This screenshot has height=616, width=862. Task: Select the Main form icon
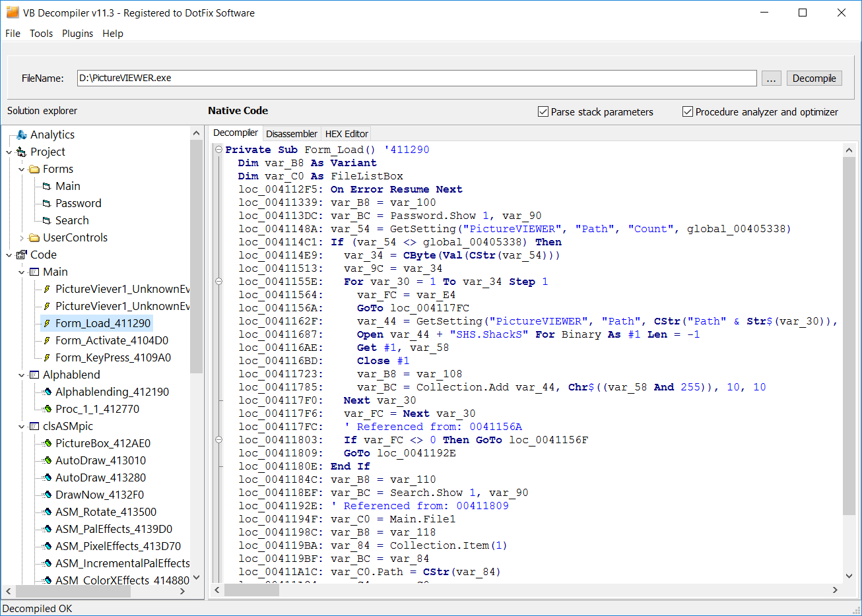tap(47, 186)
